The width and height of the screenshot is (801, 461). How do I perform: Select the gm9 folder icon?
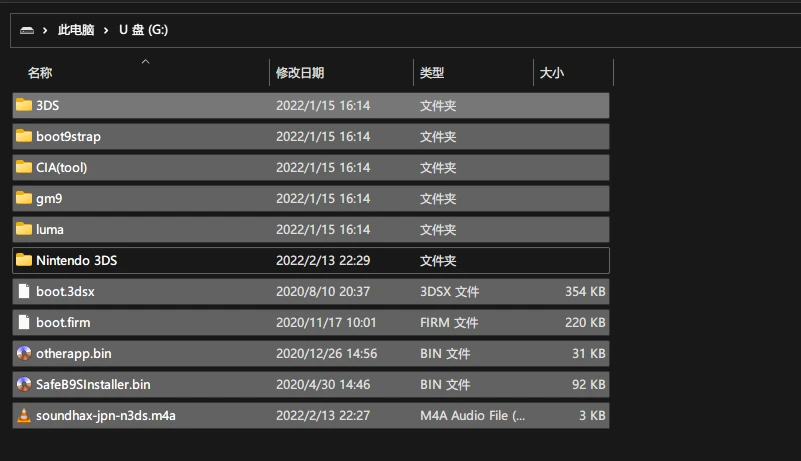click(24, 198)
